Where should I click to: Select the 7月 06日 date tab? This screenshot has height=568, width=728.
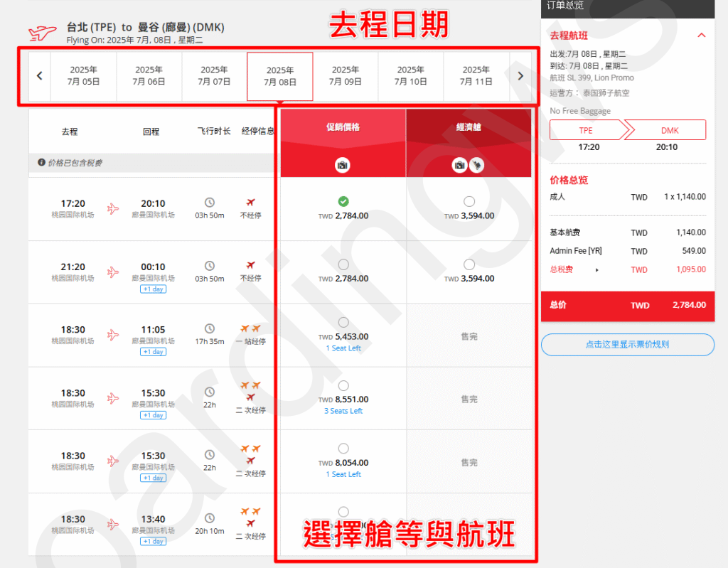click(149, 75)
